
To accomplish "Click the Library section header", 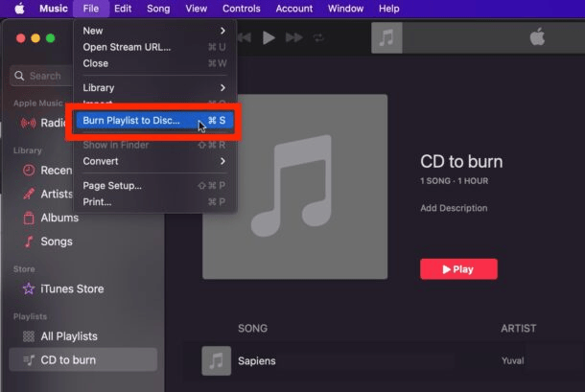I will (27, 150).
